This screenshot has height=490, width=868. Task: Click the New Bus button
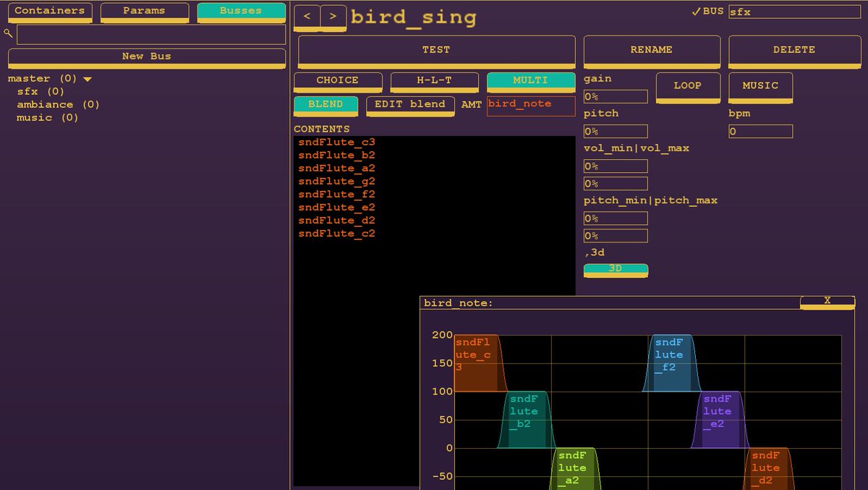click(x=147, y=58)
